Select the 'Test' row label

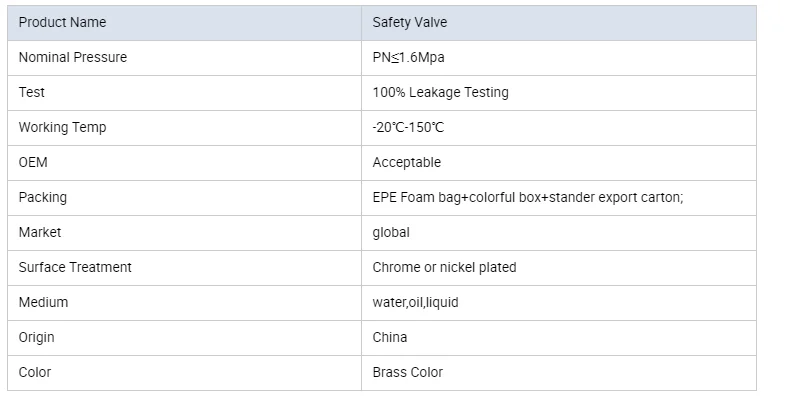click(x=32, y=92)
